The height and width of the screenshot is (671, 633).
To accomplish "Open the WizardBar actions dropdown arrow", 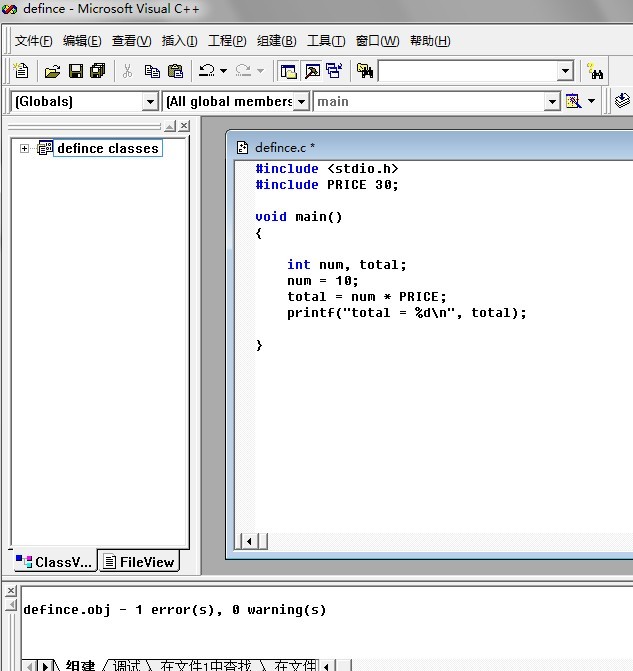I will (591, 101).
